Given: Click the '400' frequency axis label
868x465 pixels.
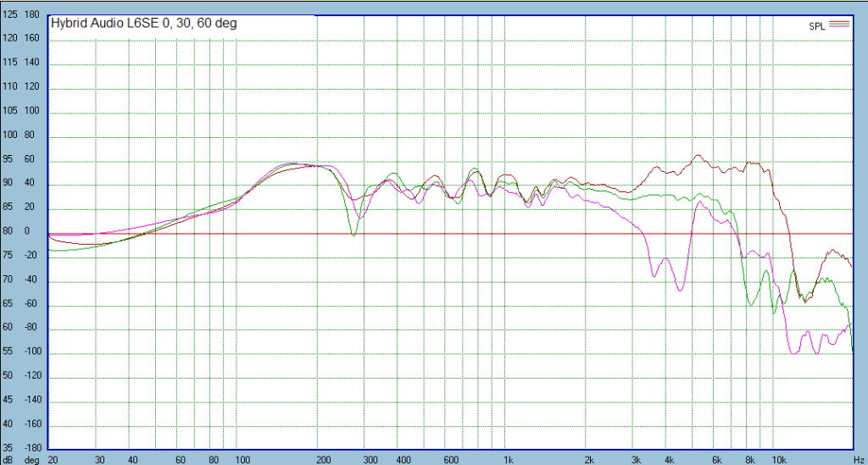Looking at the screenshot, I should point(403,460).
